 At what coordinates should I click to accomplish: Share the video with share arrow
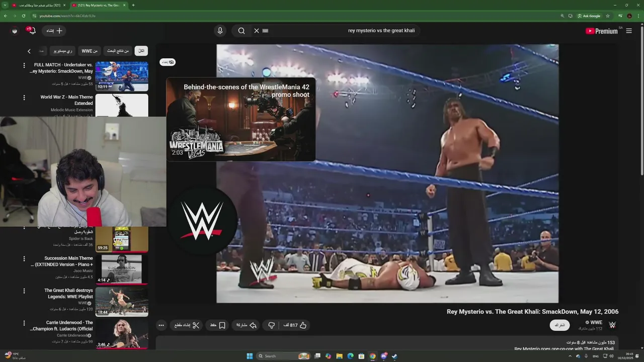[247, 325]
